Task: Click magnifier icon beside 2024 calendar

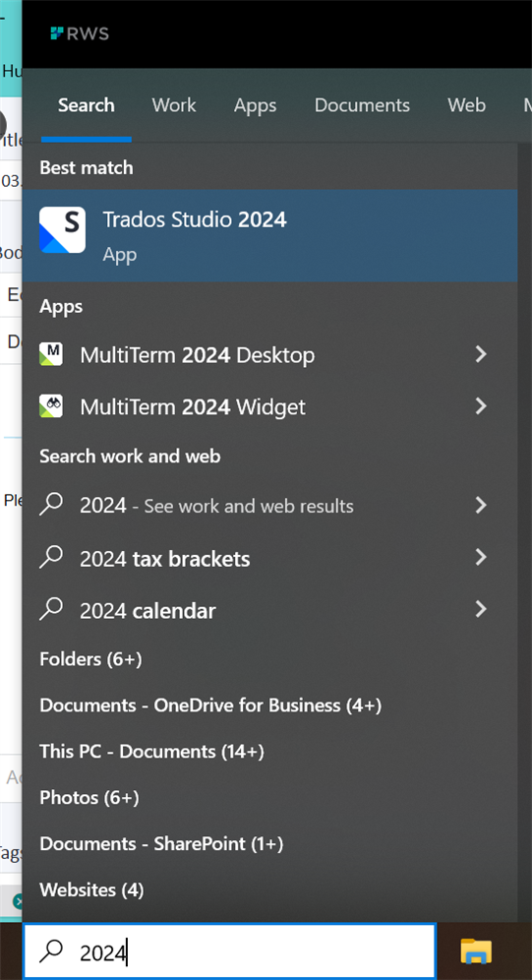Action: pyautogui.click(x=51, y=608)
